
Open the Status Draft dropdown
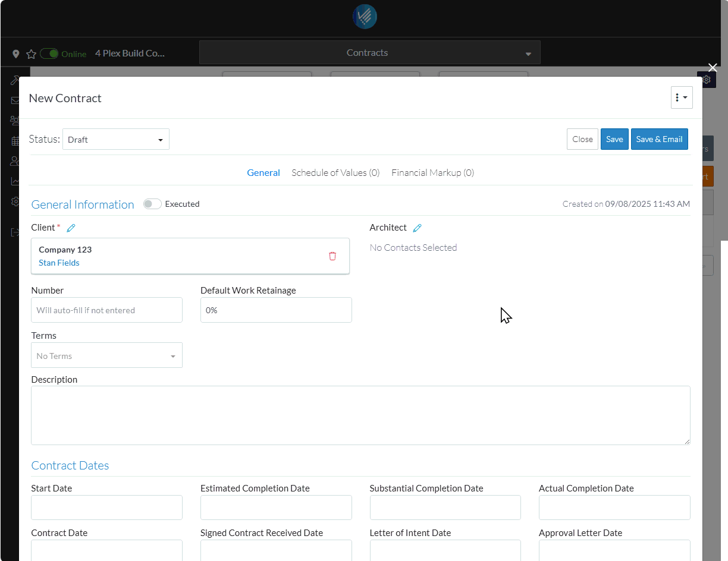115,140
